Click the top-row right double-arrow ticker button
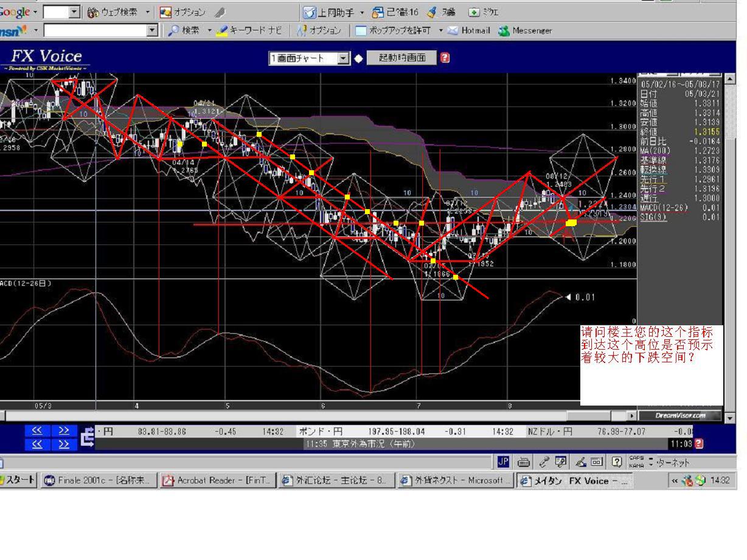 click(x=64, y=430)
